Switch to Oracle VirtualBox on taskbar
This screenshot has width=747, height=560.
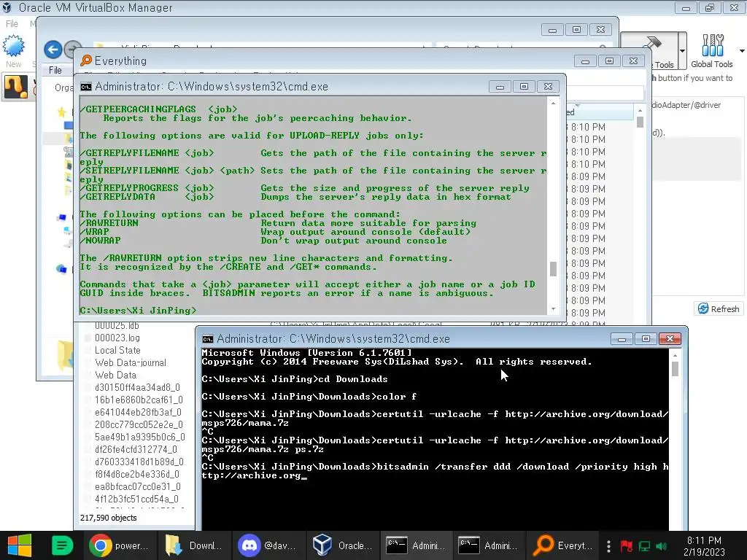coord(343,545)
